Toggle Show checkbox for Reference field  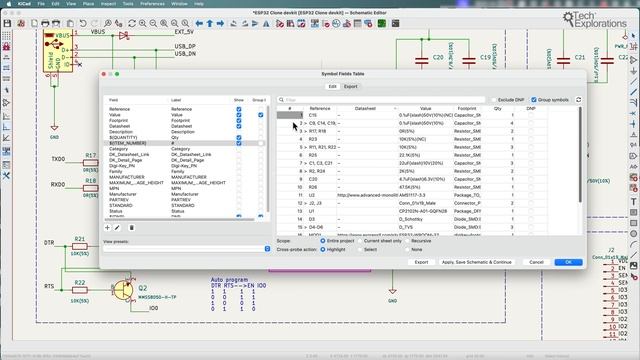point(239,109)
